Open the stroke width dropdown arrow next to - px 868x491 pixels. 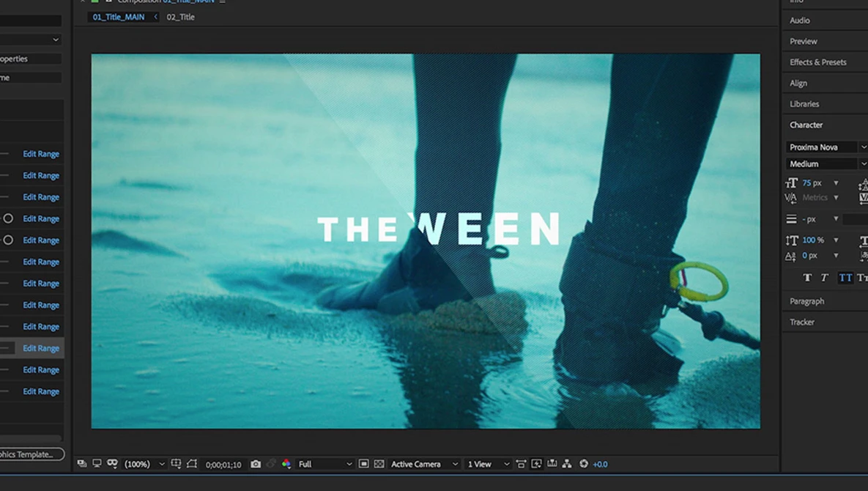(836, 219)
